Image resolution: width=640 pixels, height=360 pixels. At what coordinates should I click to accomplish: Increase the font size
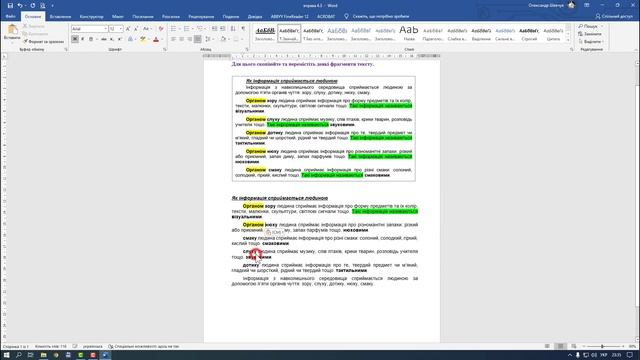[x=128, y=29]
